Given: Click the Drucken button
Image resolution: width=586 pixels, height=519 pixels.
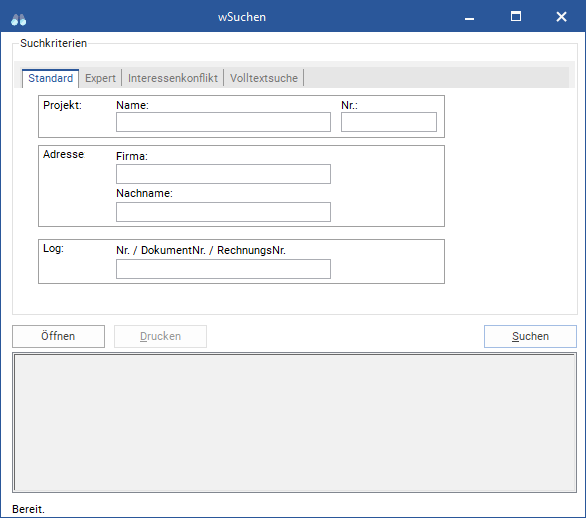Looking at the screenshot, I should click(x=160, y=336).
